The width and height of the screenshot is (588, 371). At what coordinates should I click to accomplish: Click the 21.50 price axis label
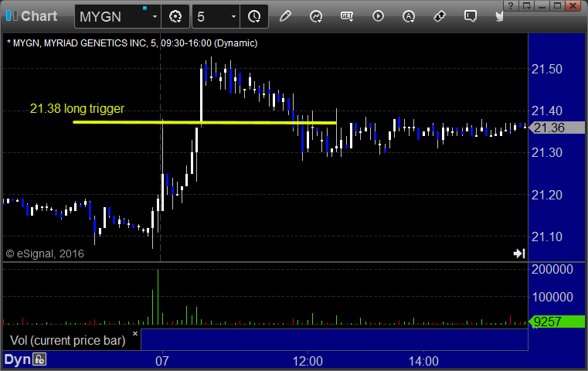pos(547,69)
